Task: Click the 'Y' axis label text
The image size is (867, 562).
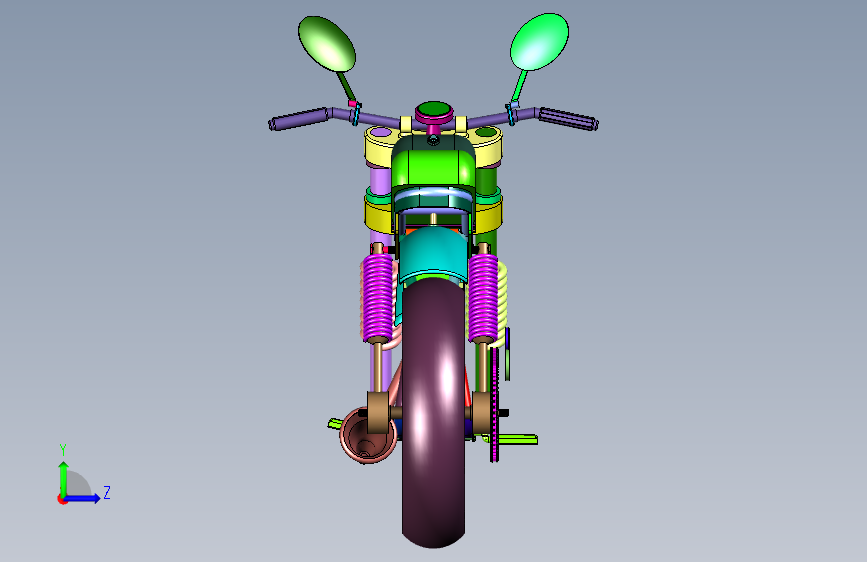Action: pyautogui.click(x=63, y=450)
